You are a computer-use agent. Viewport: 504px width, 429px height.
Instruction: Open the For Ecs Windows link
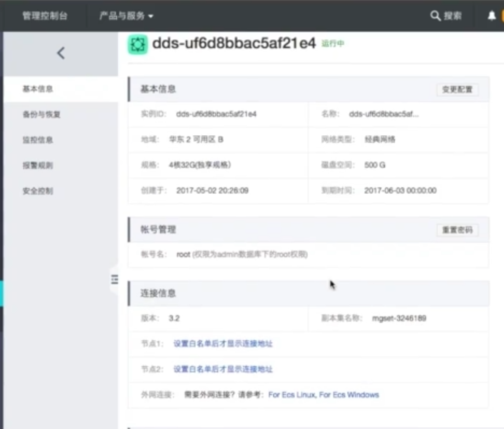point(349,395)
